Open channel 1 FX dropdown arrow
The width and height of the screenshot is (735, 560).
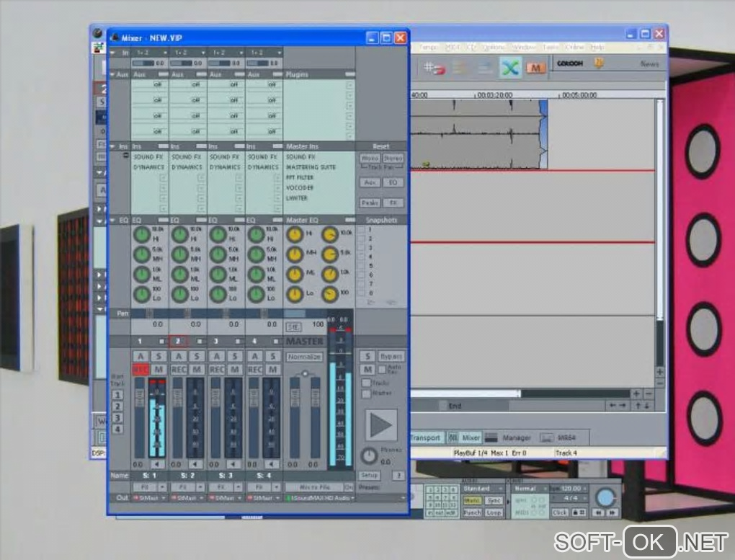(x=162, y=487)
